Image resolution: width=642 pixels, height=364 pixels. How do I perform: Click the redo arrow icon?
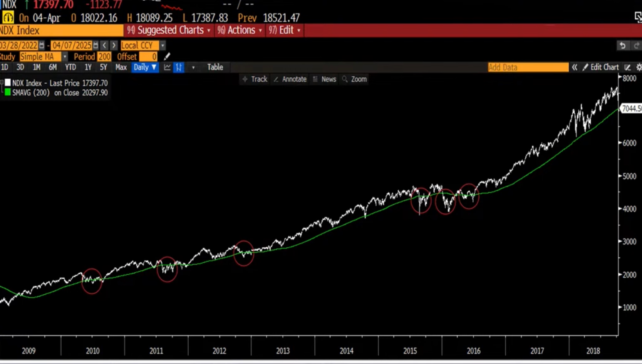pyautogui.click(x=636, y=45)
